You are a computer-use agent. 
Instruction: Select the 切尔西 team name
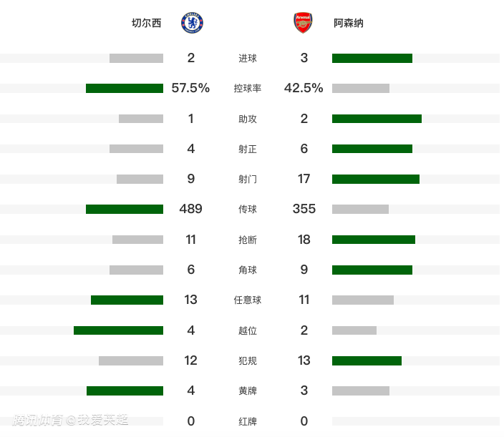[147, 23]
